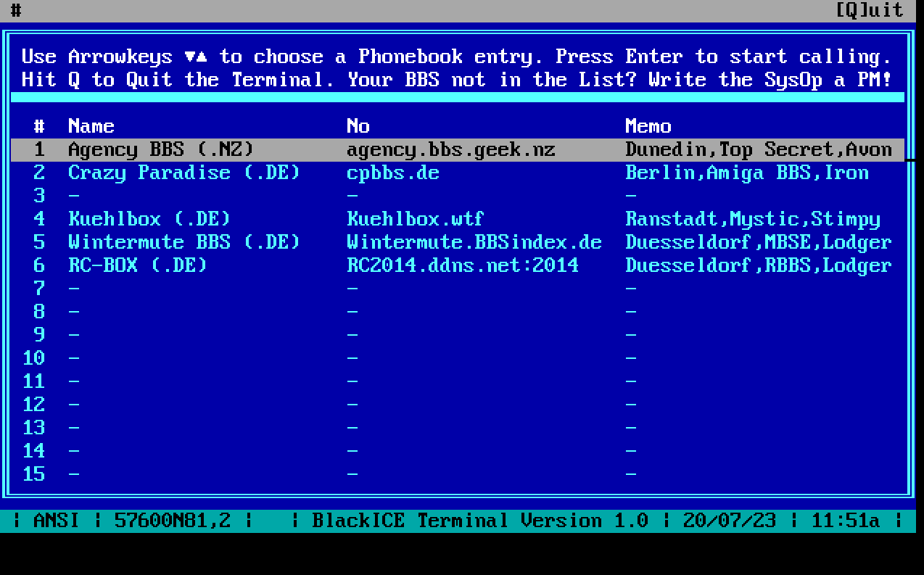Click Wintermute.BBSindex.de address
Image resolution: width=924 pixels, height=575 pixels.
(474, 242)
